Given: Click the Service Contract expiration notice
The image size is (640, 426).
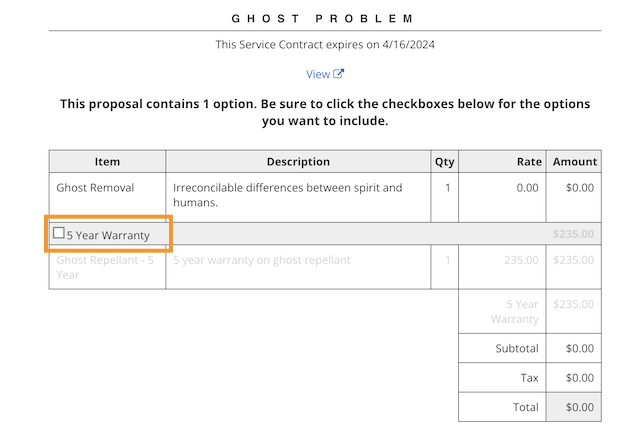Looking at the screenshot, I should click(325, 45).
